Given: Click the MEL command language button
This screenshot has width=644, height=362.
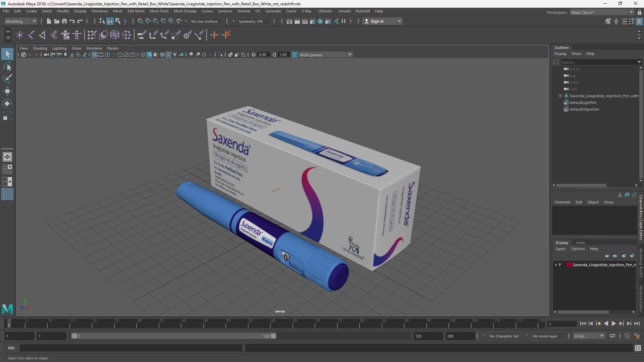Looking at the screenshot, I should [x=12, y=348].
